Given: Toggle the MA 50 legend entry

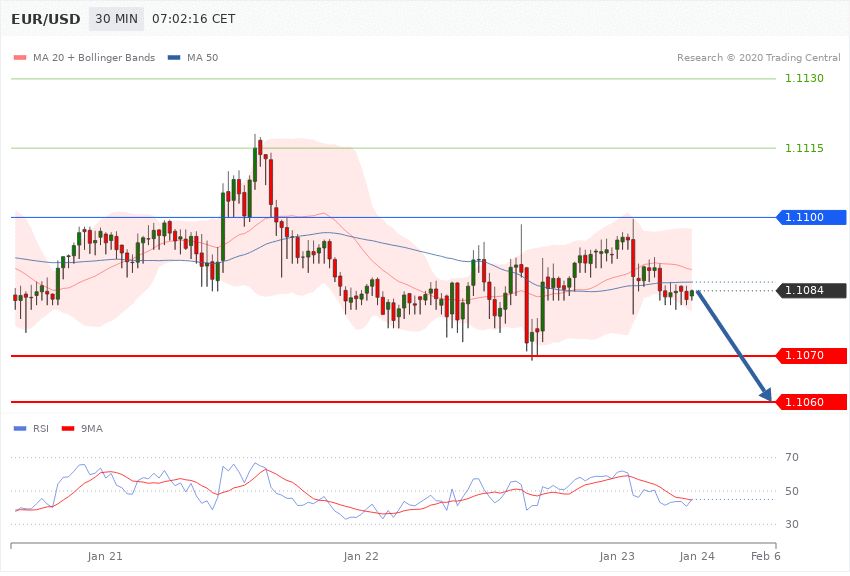Looking at the screenshot, I should click(x=202, y=58).
